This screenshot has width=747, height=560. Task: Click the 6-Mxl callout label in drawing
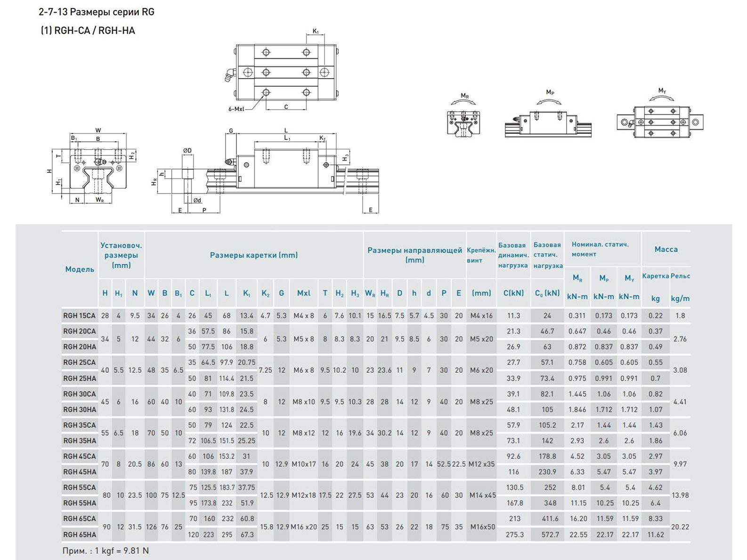point(236,109)
